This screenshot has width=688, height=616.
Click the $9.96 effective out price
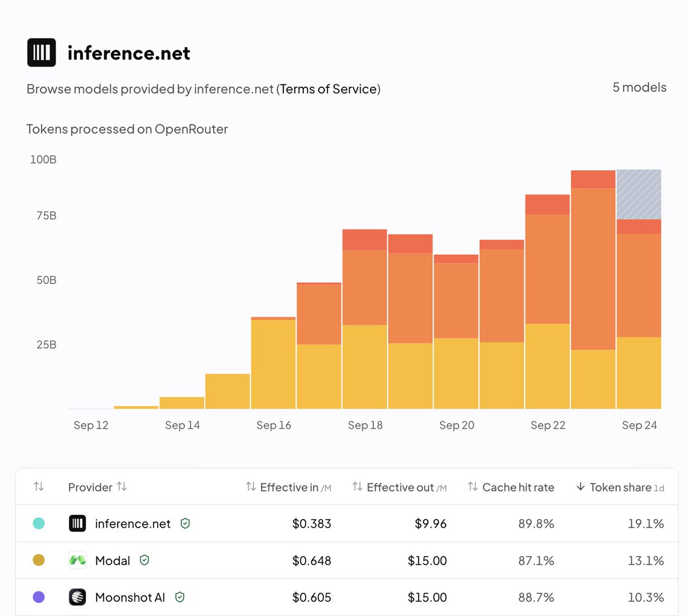coord(431,524)
